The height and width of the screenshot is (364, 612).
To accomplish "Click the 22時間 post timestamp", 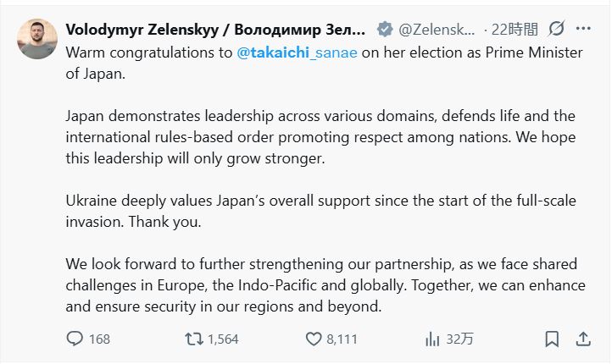I will click(513, 29).
